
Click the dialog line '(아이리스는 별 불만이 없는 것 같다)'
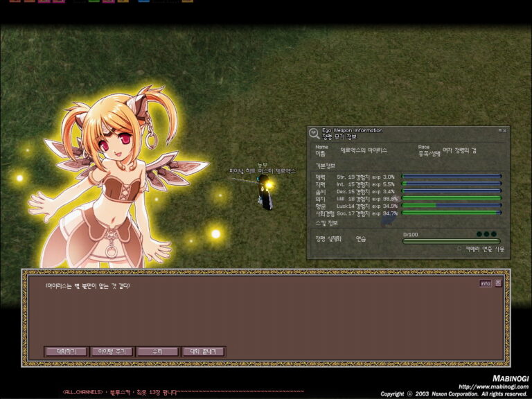point(87,286)
